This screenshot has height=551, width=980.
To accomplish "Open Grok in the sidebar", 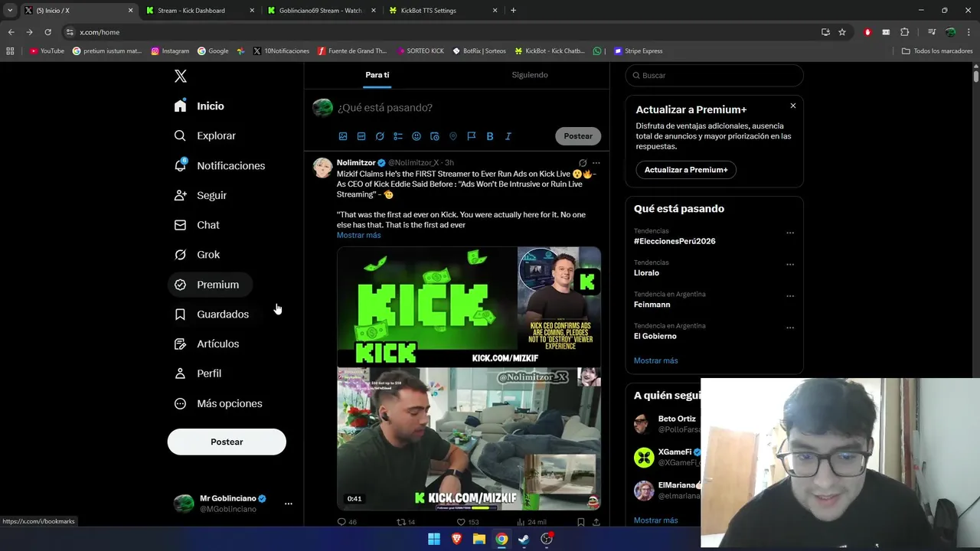I will 197,255.
